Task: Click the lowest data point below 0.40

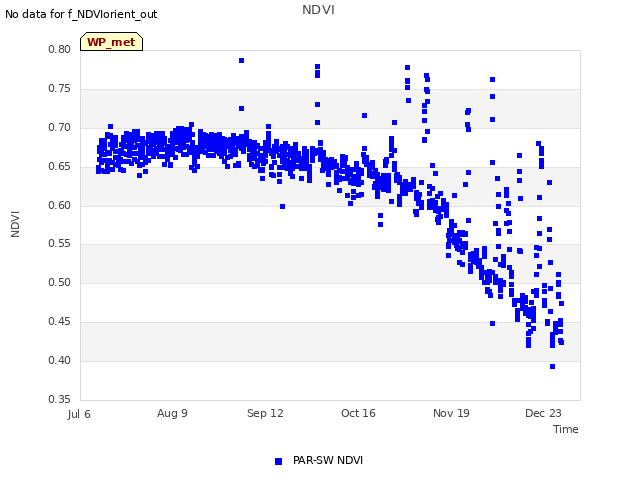Action: (552, 367)
